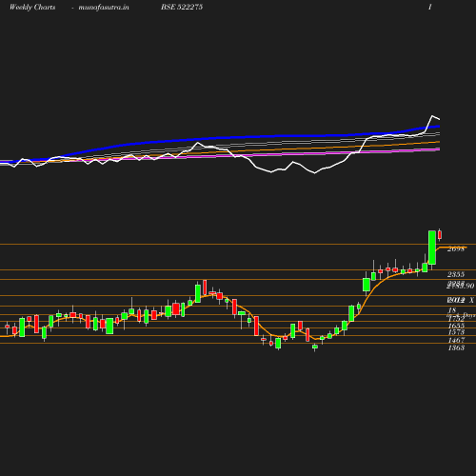Click the 'Weekly Charts' title text

click(32, 7)
